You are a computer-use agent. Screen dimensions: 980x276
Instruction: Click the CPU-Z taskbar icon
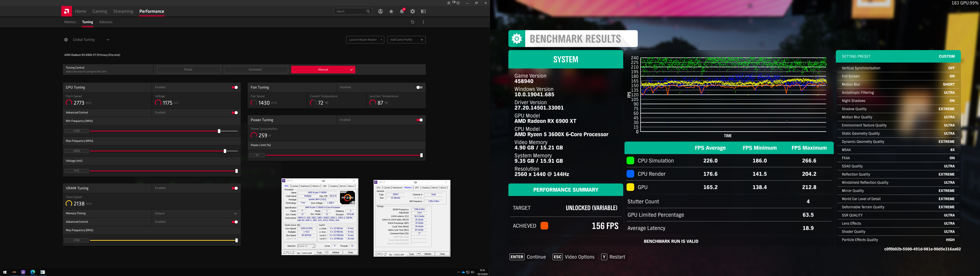[x=23, y=272]
